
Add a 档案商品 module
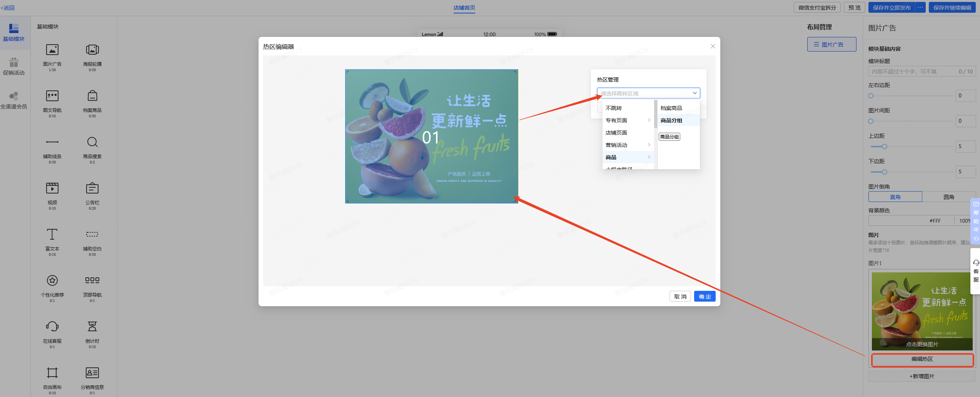coord(92,103)
